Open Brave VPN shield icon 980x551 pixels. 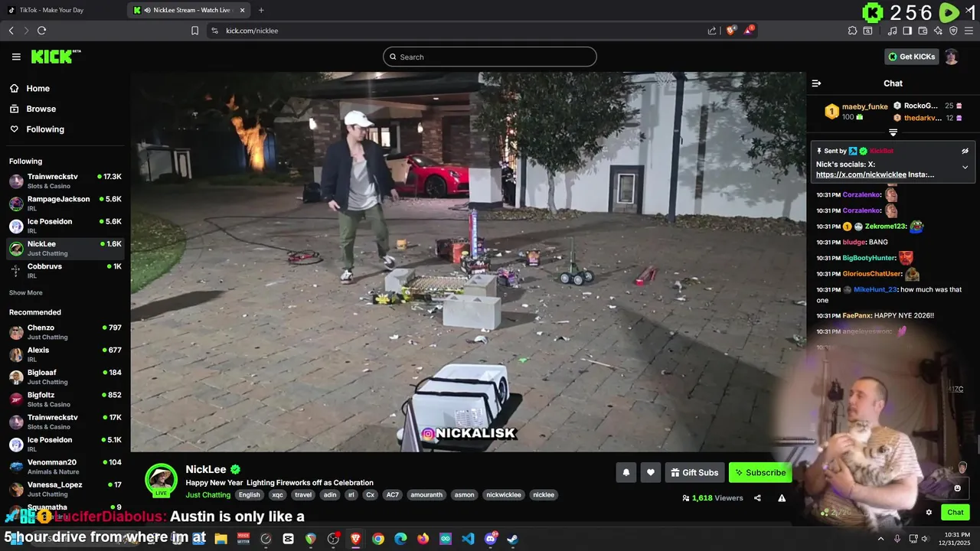953,31
